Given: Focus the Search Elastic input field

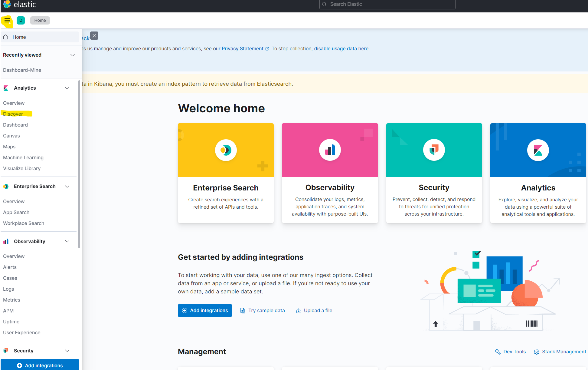Looking at the screenshot, I should click(387, 4).
